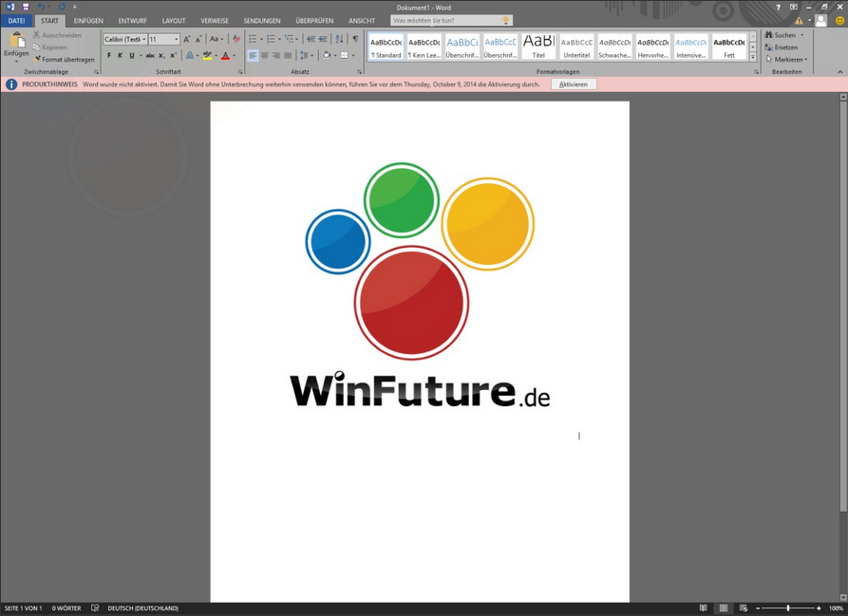The image size is (848, 616).
Task: Open the font size dropdown showing 11
Action: point(177,40)
